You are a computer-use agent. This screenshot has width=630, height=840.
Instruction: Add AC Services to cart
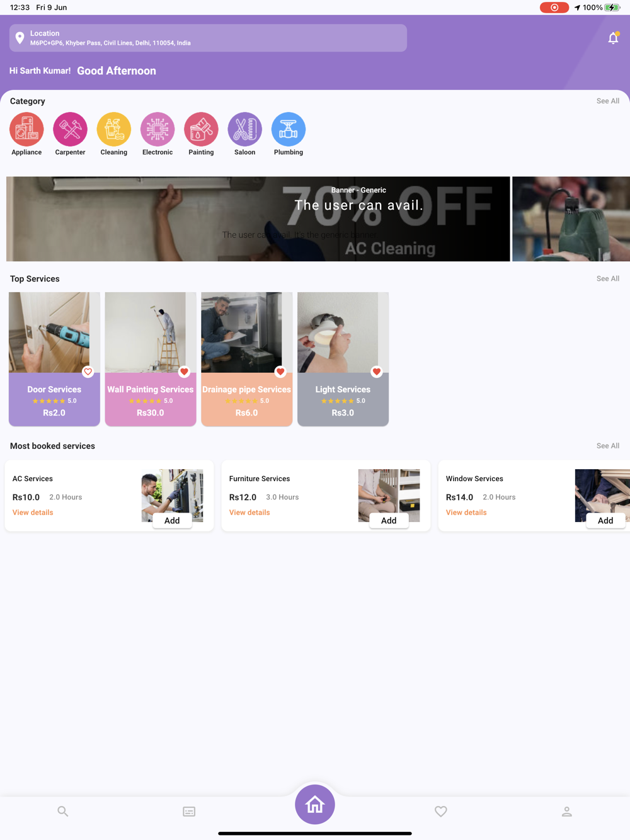click(x=172, y=520)
